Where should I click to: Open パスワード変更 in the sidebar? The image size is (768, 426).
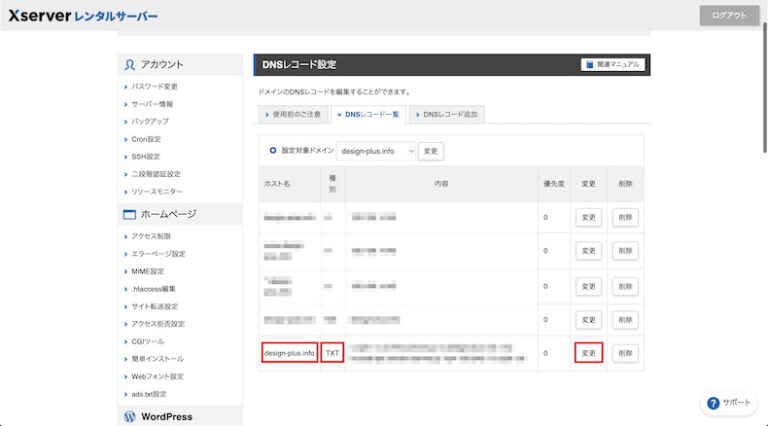coord(154,87)
